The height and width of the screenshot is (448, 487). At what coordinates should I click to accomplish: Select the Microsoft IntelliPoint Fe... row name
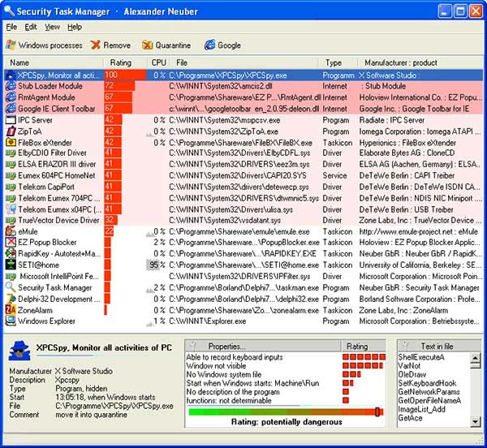pos(59,276)
